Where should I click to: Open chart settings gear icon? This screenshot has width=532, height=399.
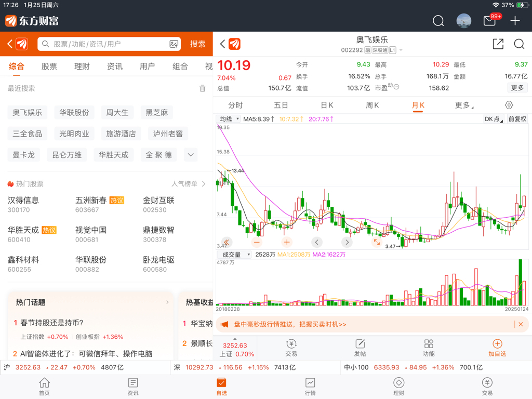tap(509, 105)
